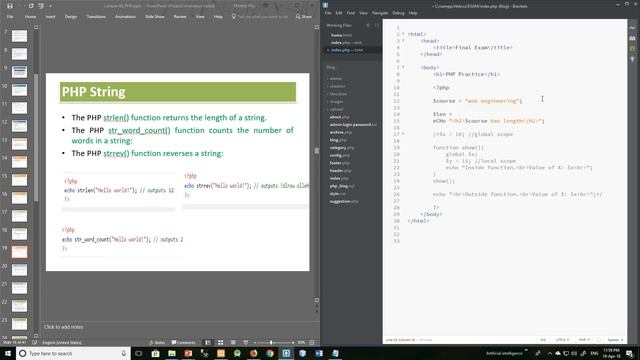The image size is (640, 360).
Task: Open the Brackets View menu
Action: point(363,13)
